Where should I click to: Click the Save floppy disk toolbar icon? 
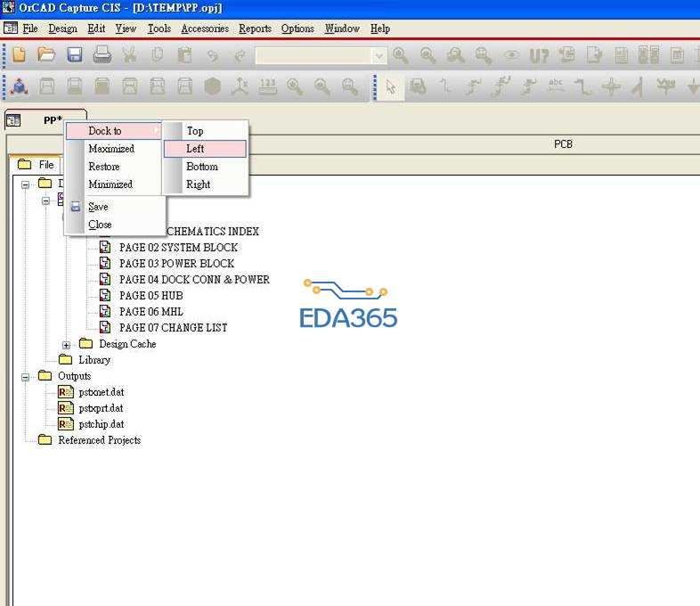[75, 54]
